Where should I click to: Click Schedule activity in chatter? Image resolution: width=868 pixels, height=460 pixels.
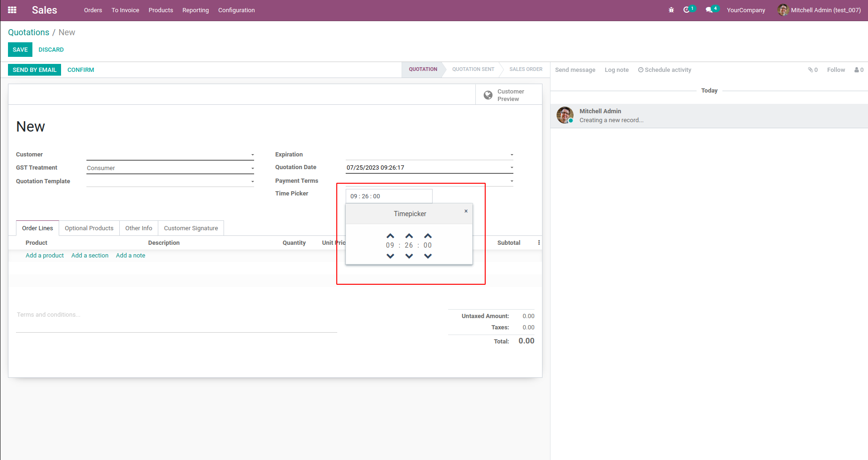[665, 70]
